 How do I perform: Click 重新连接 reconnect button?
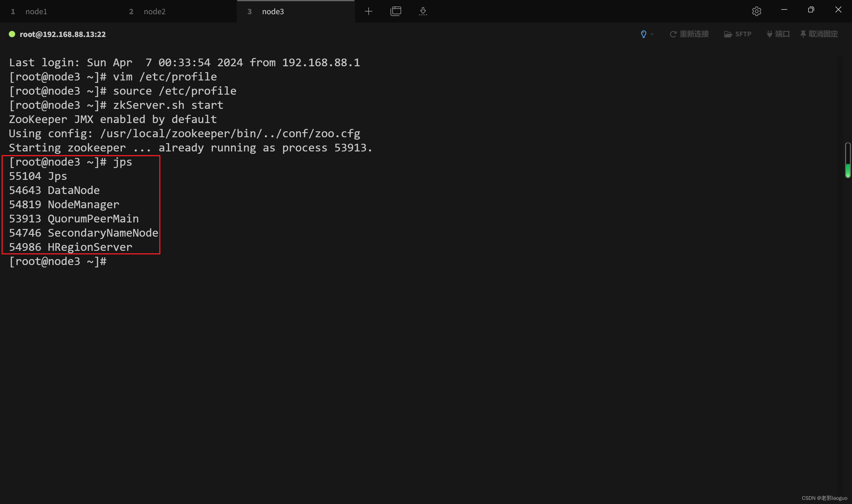[689, 34]
